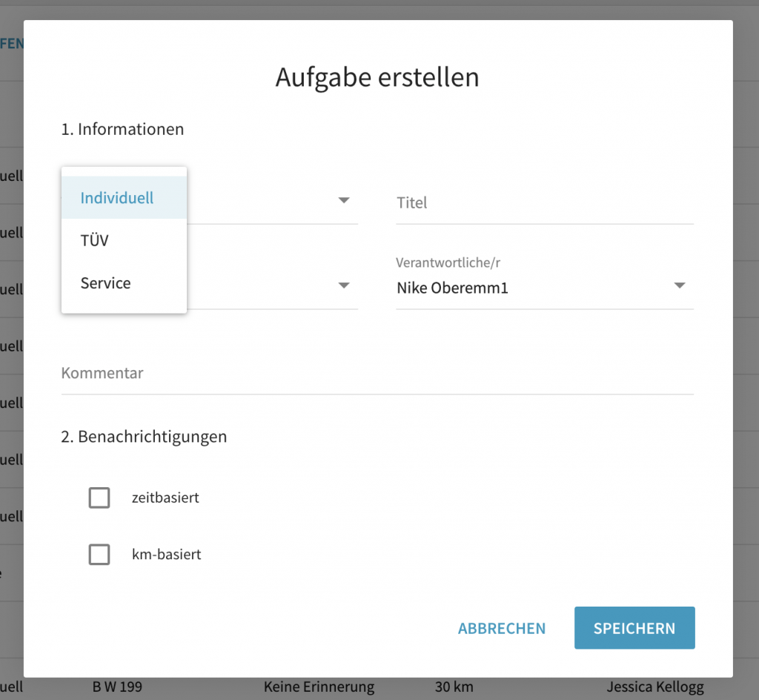Image resolution: width=759 pixels, height=700 pixels.
Task: Choose TÜV option in the list
Action: click(124, 240)
